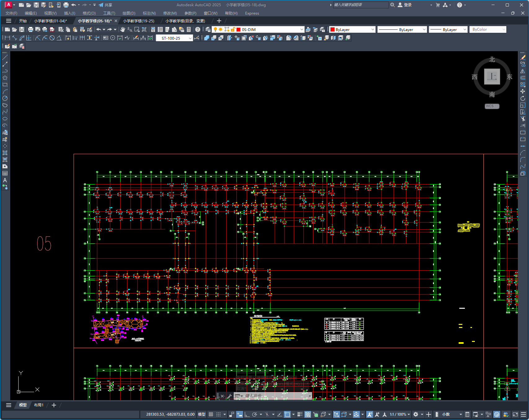Expand the undo history arrow
The width and height of the screenshot is (529, 420).
click(x=104, y=29)
